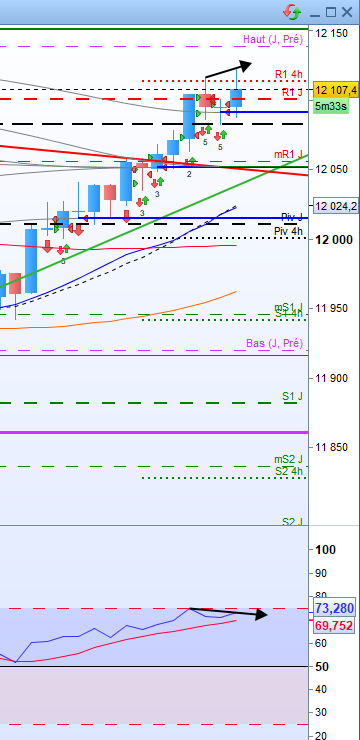Select the Haut (J, Pré) level label
Image resolution: width=360 pixels, height=740 pixels.
pyautogui.click(x=273, y=39)
